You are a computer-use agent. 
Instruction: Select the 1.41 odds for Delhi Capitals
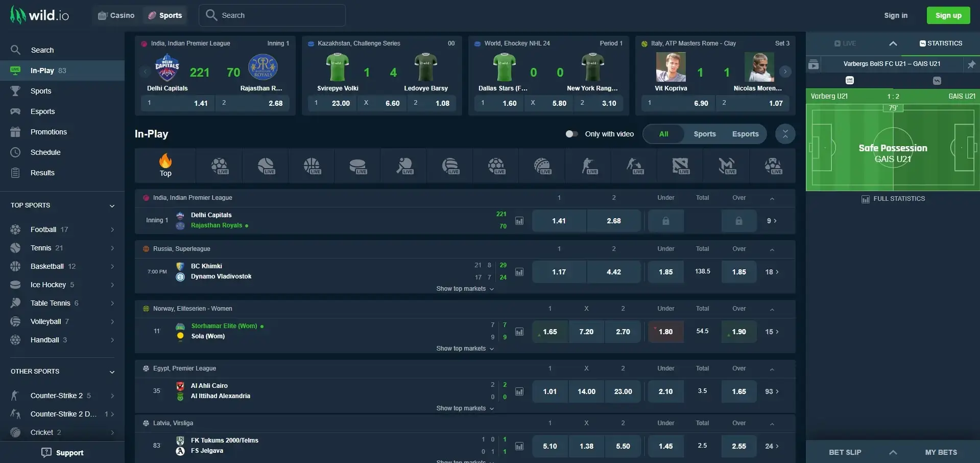[559, 220]
